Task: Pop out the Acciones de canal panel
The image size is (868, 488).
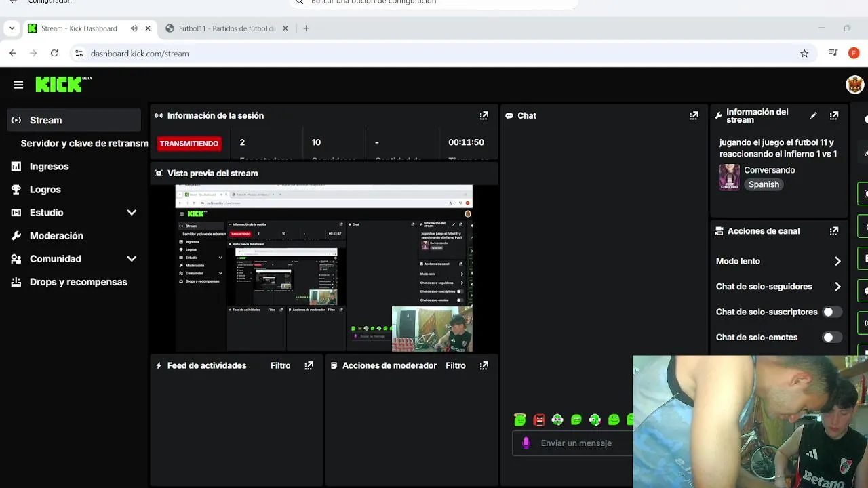Action: click(834, 231)
